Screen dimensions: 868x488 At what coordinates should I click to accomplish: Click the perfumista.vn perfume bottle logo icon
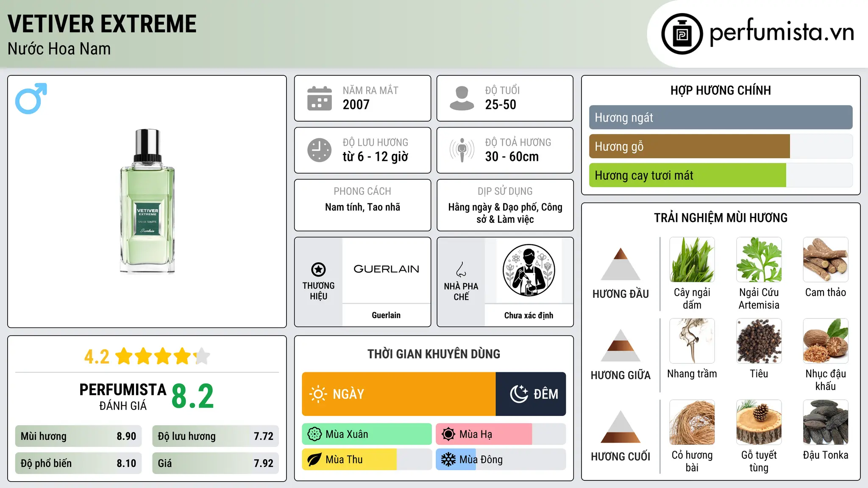coord(682,34)
